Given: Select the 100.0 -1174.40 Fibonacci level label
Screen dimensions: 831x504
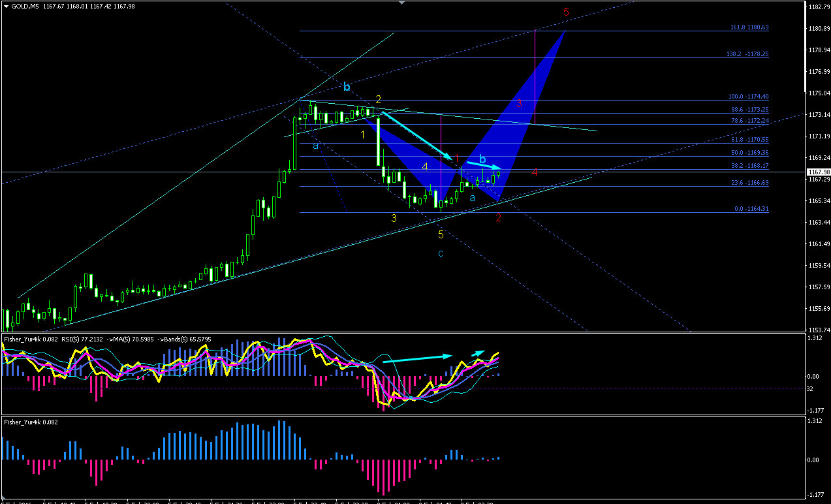Looking at the screenshot, I should pos(749,97).
